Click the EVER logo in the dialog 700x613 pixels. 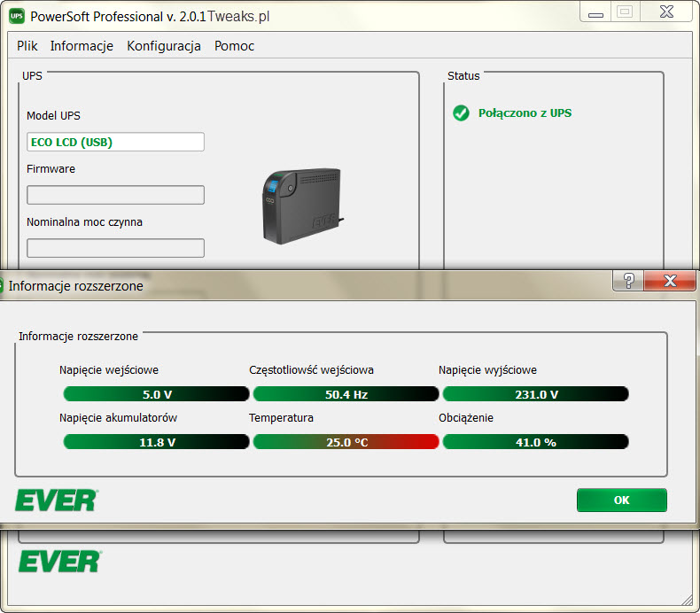pyautogui.click(x=57, y=500)
